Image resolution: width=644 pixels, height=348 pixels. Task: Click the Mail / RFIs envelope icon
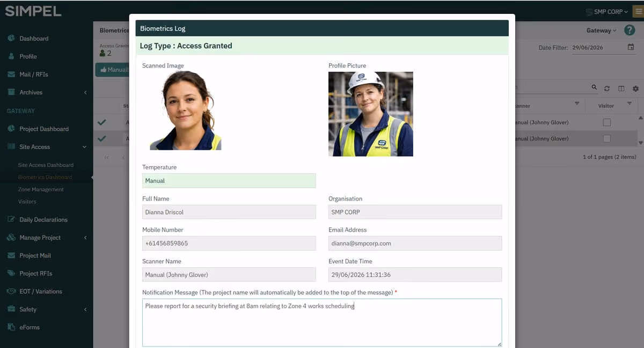point(11,75)
